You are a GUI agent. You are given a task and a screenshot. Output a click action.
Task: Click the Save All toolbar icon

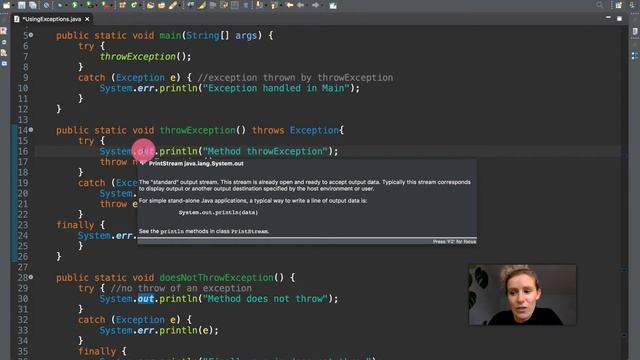(33, 5)
